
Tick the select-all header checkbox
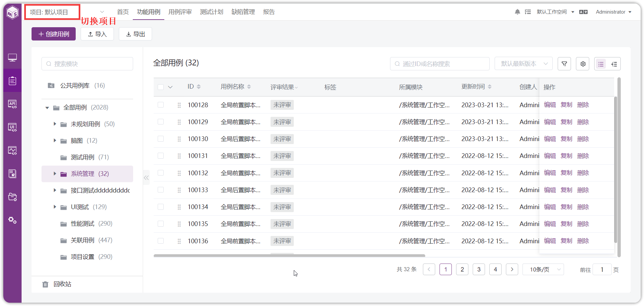pyautogui.click(x=161, y=87)
